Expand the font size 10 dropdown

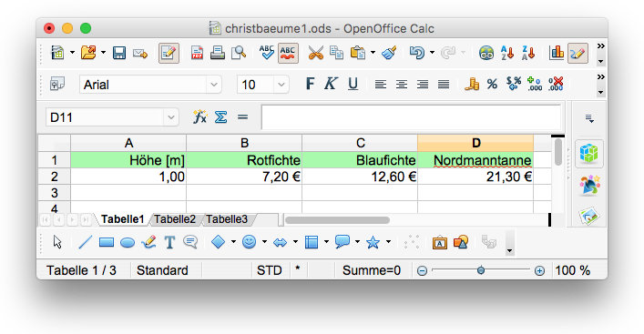(x=281, y=85)
